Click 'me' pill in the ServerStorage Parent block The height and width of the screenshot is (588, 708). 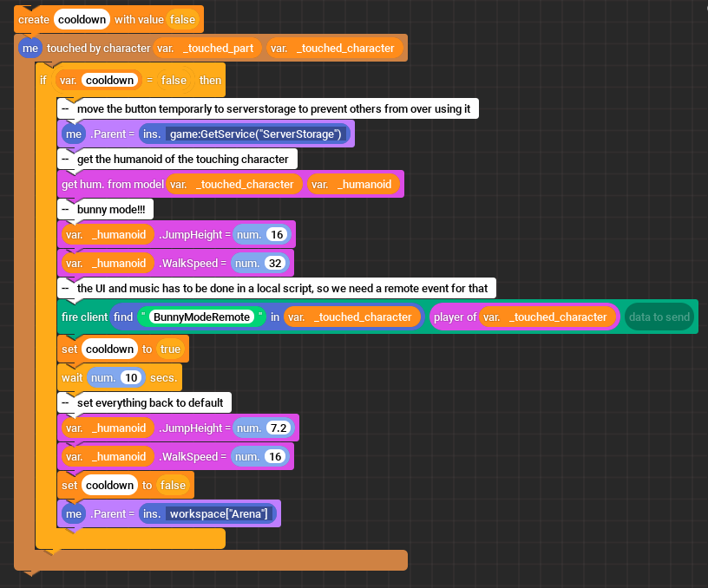tap(74, 134)
